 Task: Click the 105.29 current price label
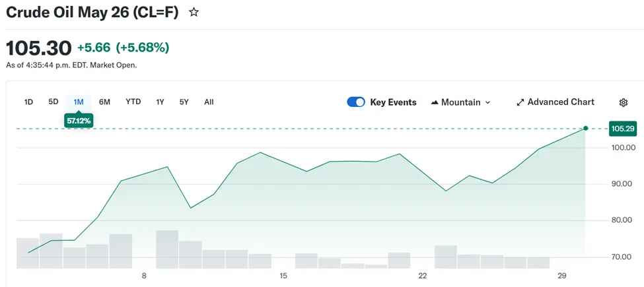point(623,129)
